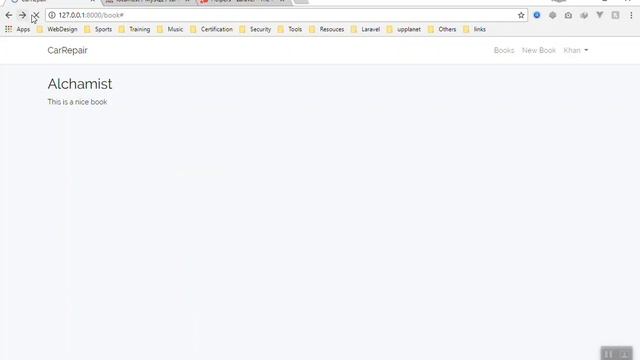Open the WebDesign bookmarks folder
Screen dimensions: 640x360
pos(57,29)
